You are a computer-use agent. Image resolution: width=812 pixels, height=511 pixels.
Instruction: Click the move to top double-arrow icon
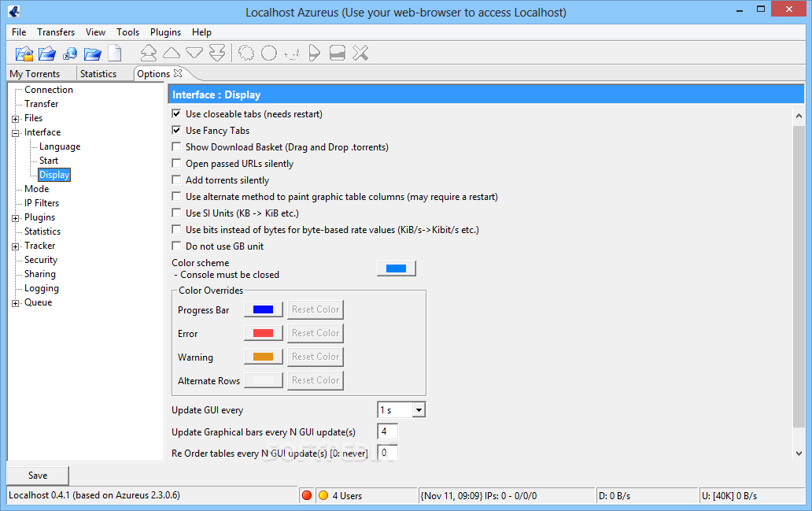click(149, 53)
